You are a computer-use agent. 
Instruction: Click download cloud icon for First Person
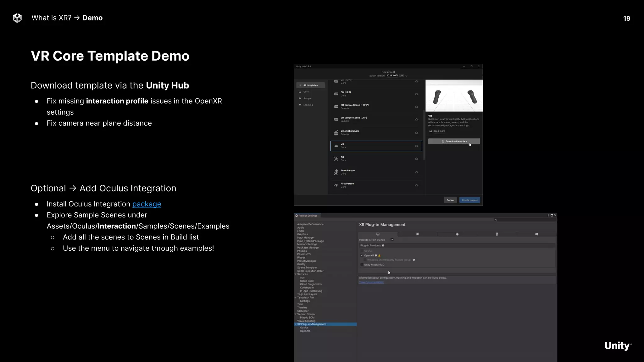(417, 185)
